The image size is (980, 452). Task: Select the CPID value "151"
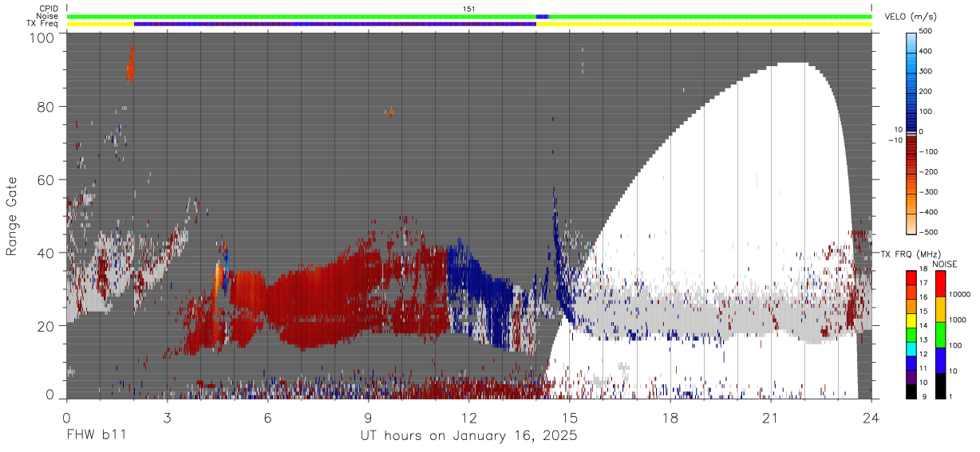click(468, 9)
